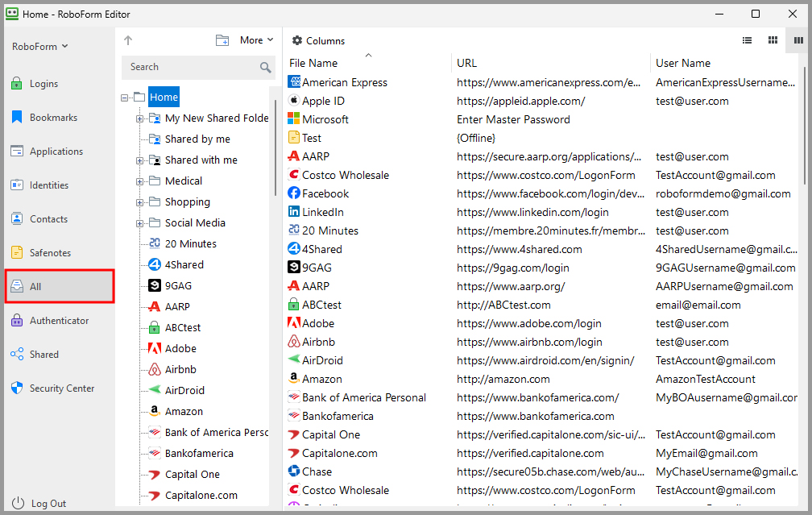This screenshot has height=515, width=812.
Task: Click roboformdemo@gmail.com user name cell
Action: [723, 193]
